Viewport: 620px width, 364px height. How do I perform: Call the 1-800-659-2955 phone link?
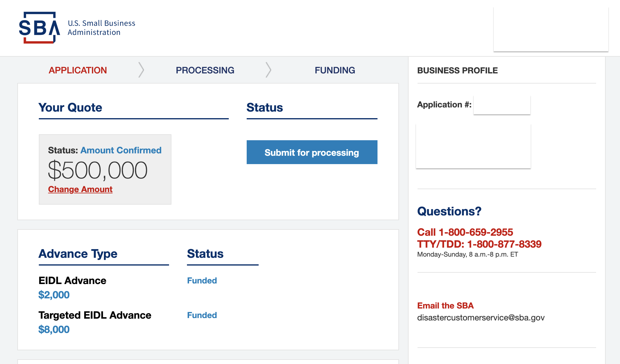pyautogui.click(x=465, y=232)
